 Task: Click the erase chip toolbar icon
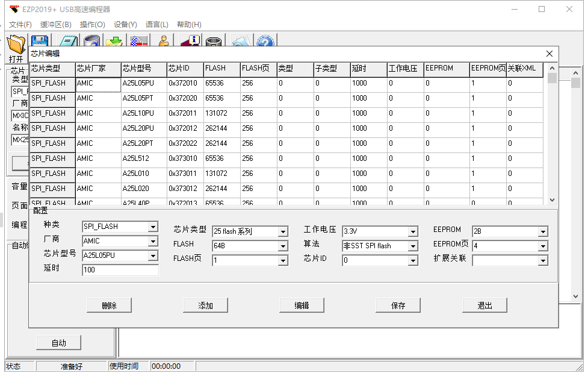[x=214, y=41]
